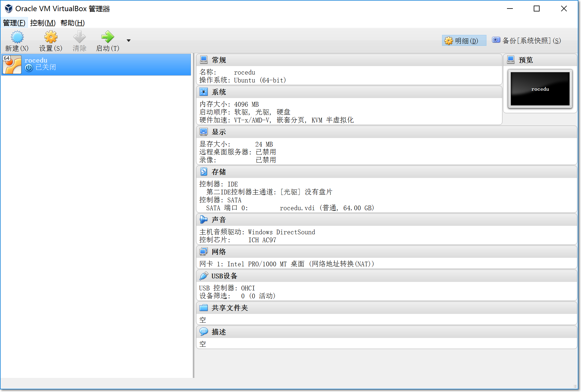Click the 备份 snapshot camera icon
The height and width of the screenshot is (392, 581).
(496, 40)
